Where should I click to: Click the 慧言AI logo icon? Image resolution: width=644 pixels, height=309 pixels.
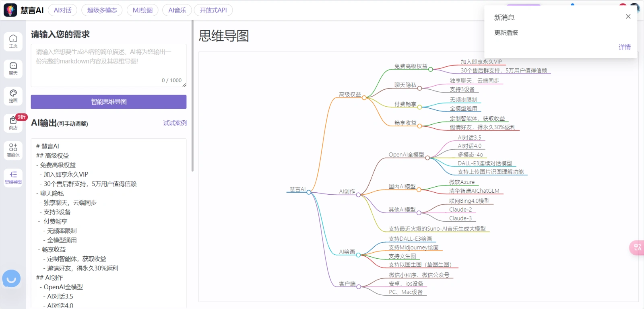10,10
